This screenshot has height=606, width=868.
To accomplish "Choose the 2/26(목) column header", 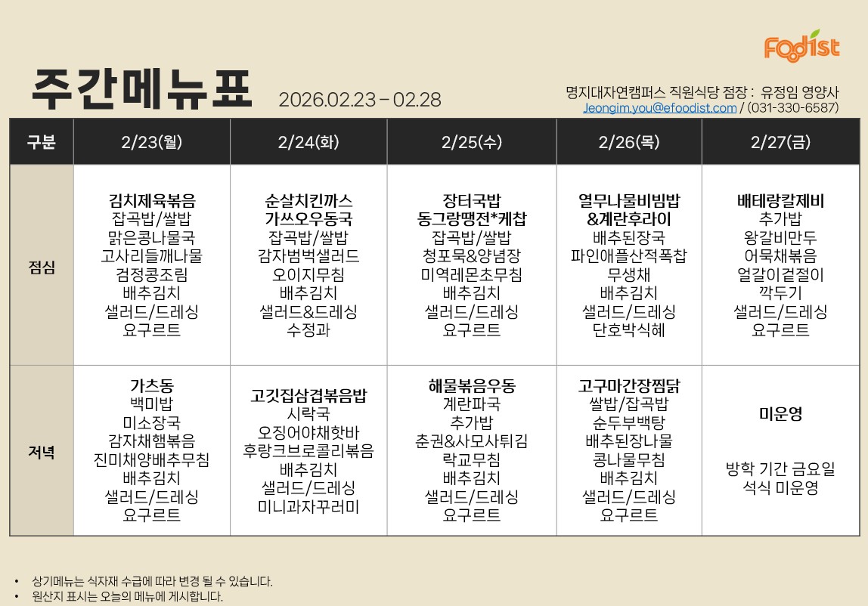I will click(x=629, y=141).
